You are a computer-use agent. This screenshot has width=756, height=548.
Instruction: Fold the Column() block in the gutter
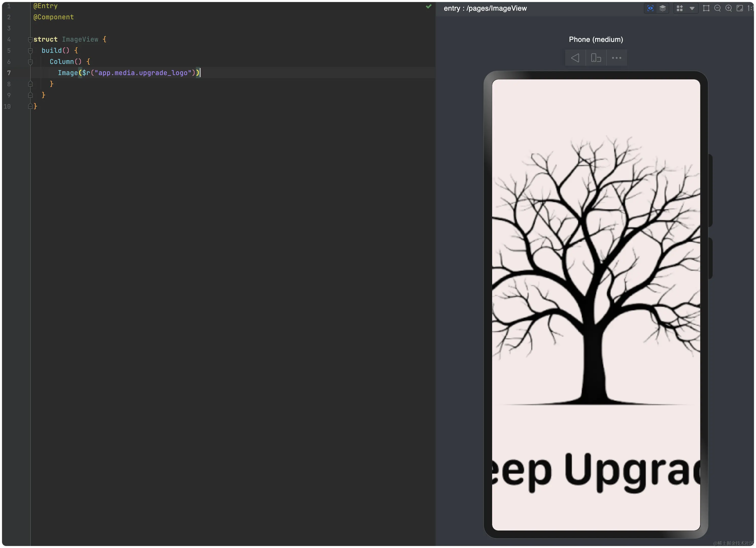(30, 62)
